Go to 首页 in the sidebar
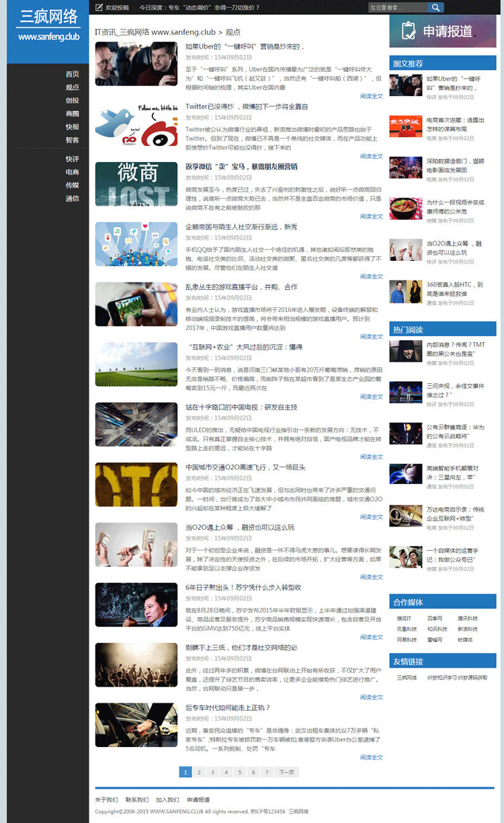 coord(72,74)
